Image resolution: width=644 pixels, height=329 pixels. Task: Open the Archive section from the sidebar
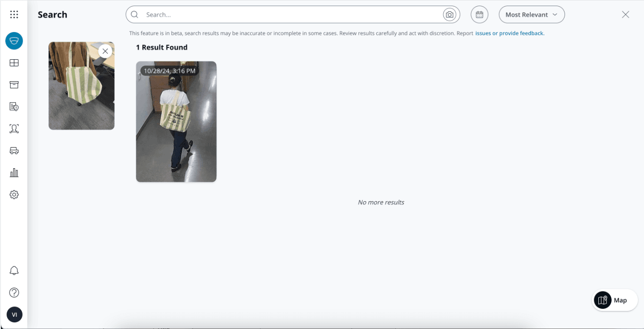coord(14,85)
